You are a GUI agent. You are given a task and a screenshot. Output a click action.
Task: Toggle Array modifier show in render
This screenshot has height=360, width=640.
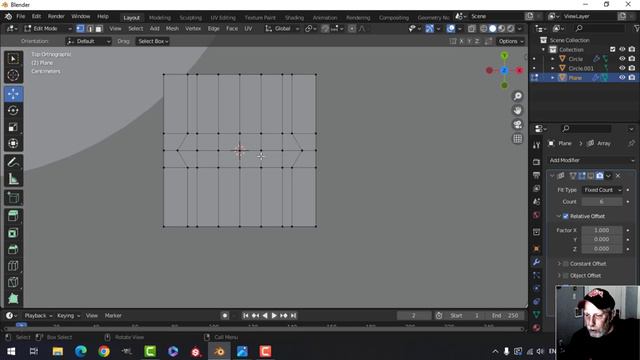(x=599, y=176)
